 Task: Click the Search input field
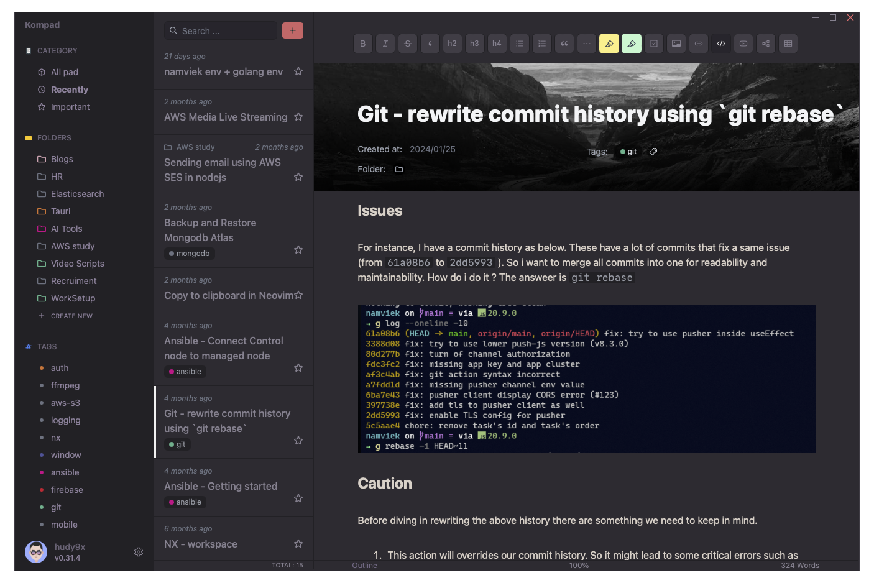click(221, 30)
